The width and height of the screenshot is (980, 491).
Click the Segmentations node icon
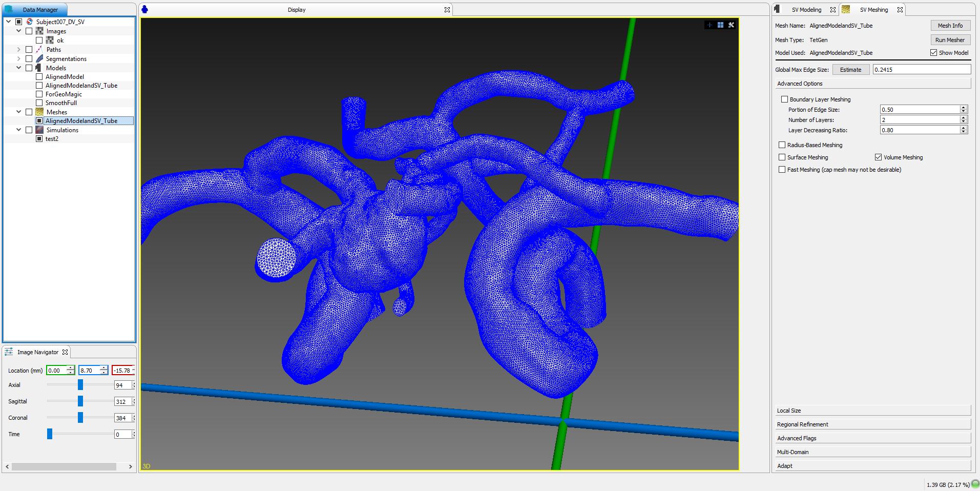[x=39, y=58]
